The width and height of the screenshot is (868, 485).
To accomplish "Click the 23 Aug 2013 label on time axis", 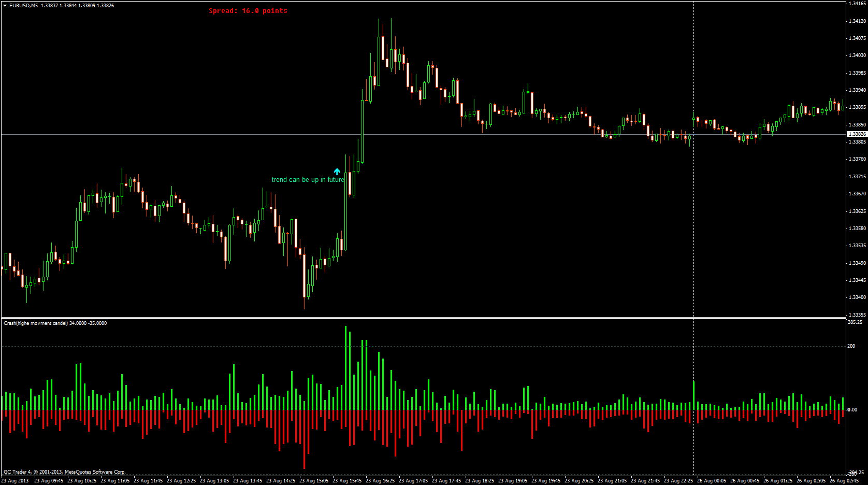I will click(15, 480).
